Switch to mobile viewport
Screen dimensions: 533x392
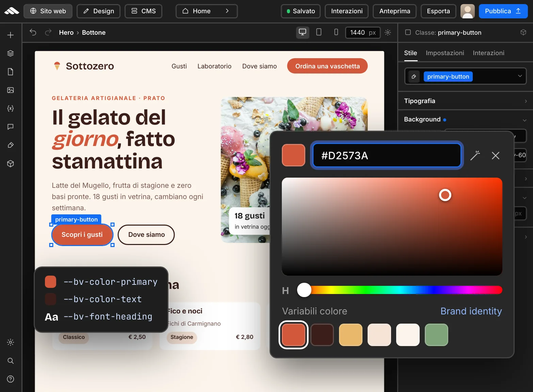pyautogui.click(x=336, y=32)
